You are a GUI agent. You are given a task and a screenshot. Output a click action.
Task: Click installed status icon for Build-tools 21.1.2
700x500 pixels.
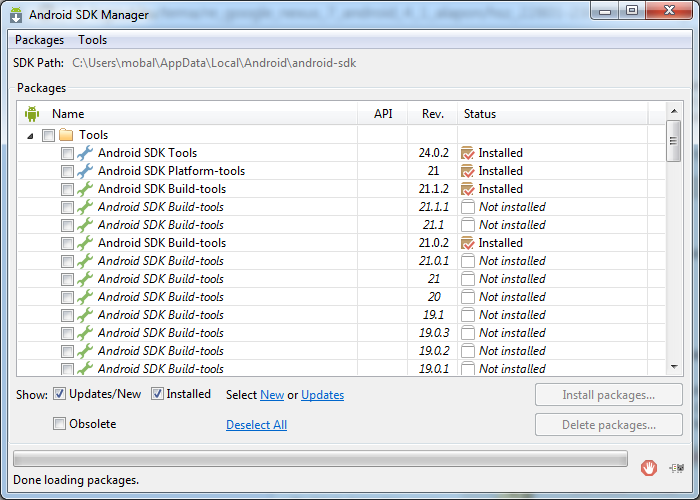pyautogui.click(x=467, y=189)
